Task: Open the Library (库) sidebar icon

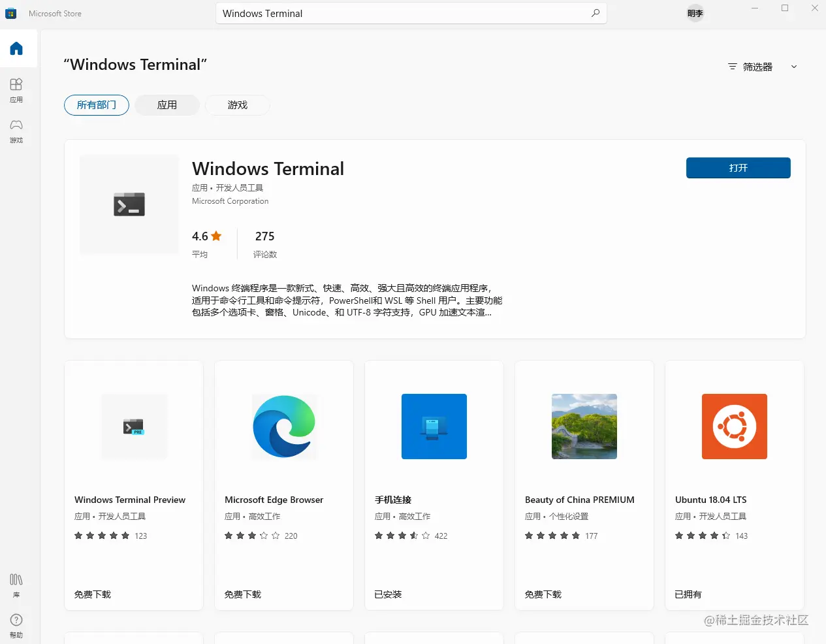Action: point(16,585)
